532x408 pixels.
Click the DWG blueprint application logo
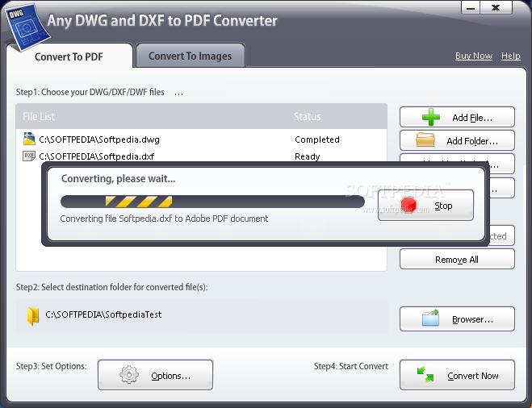coord(28,27)
